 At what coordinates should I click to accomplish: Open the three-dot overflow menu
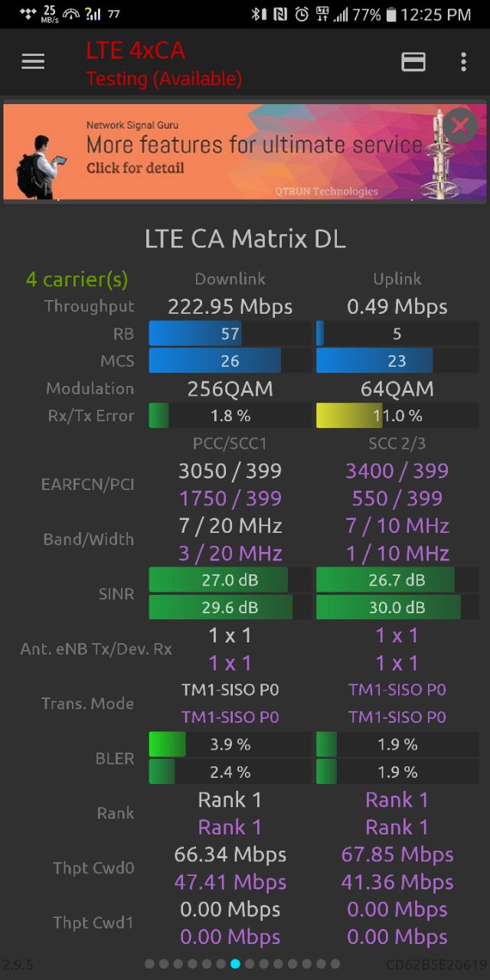pos(463,62)
